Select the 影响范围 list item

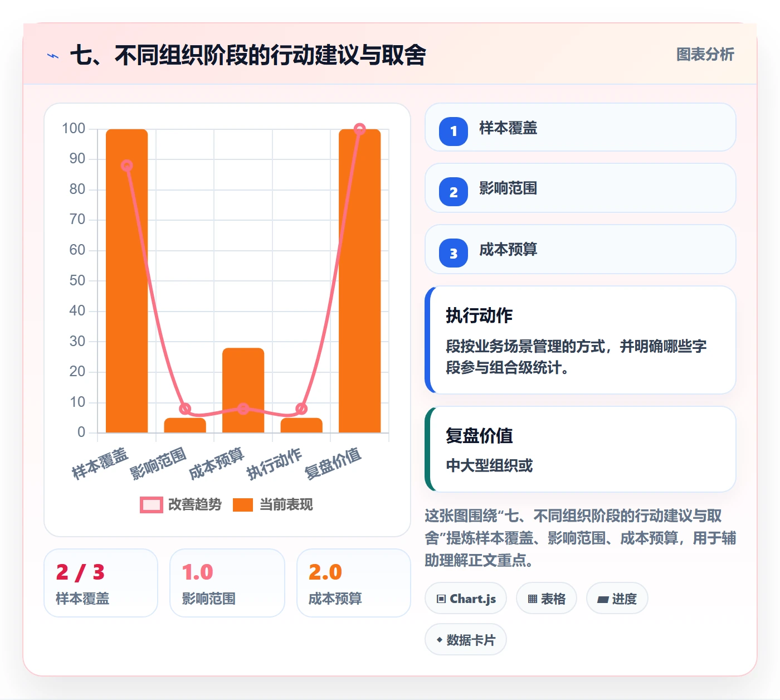[580, 188]
